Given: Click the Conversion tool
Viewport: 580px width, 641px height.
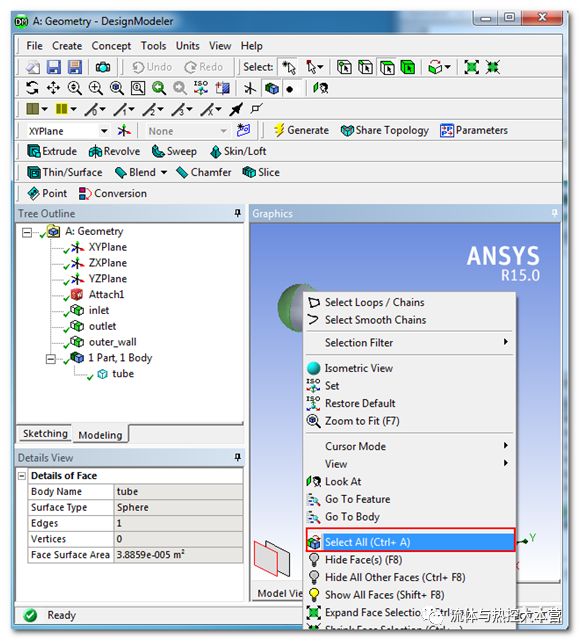Looking at the screenshot, I should 112,193.
